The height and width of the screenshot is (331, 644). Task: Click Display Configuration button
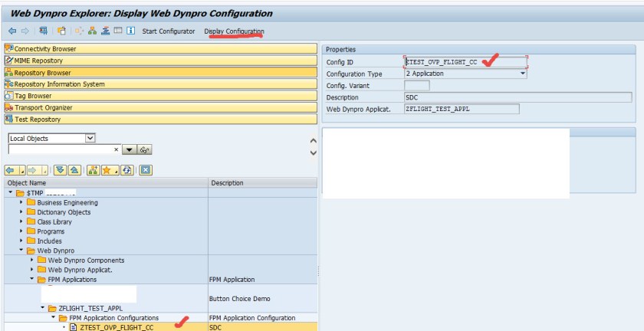click(x=233, y=31)
